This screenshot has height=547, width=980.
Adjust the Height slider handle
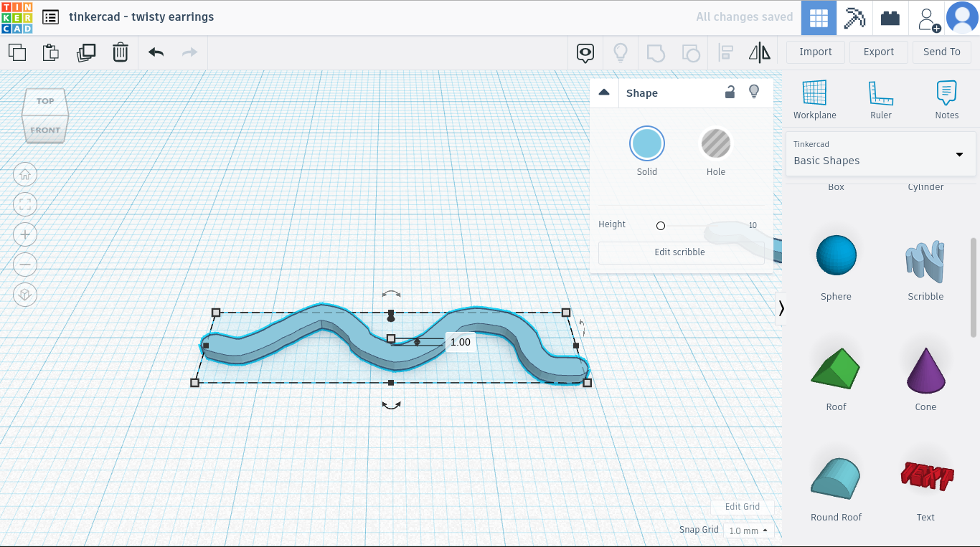pos(661,226)
